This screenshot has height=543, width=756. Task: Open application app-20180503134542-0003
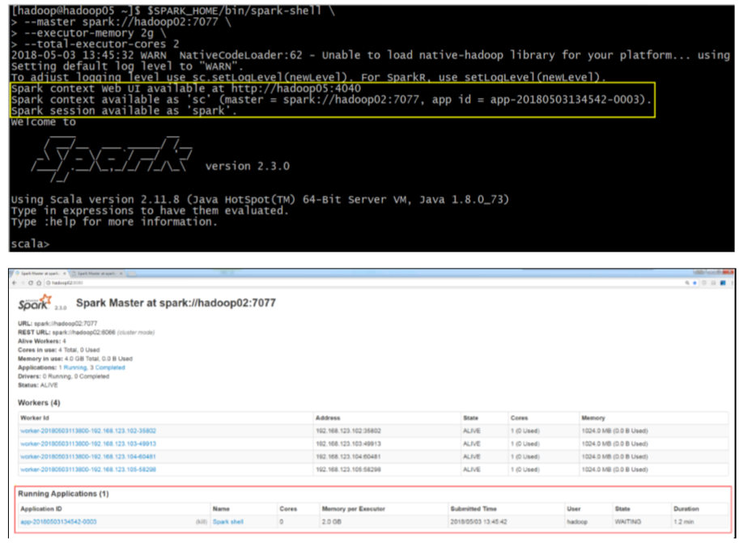(58, 522)
